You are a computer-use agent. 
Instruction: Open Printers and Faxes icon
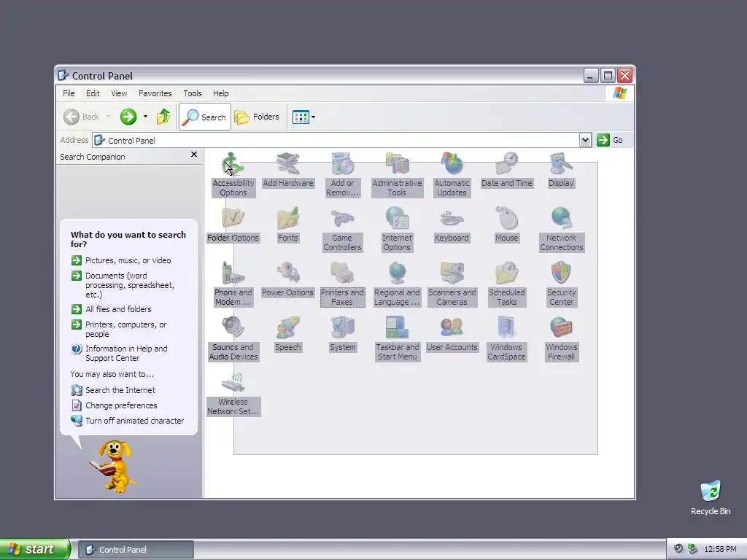[342, 284]
